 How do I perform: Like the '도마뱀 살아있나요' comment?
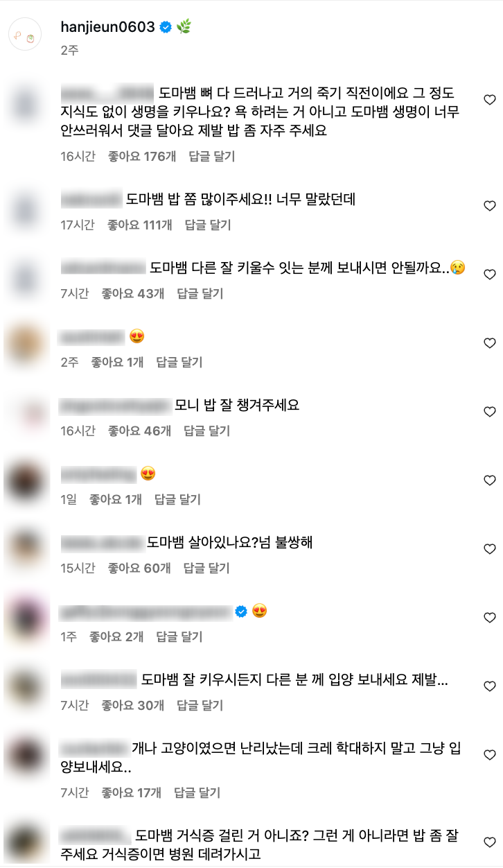(x=489, y=549)
